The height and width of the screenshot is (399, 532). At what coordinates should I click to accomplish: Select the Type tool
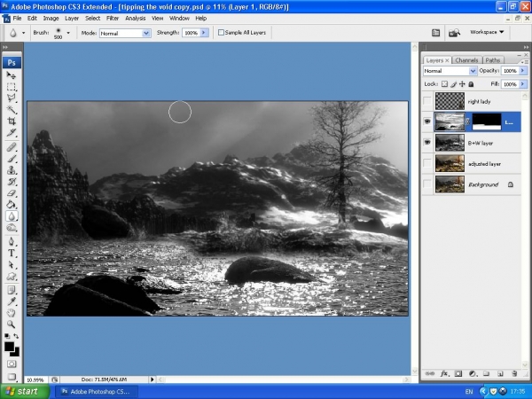tap(12, 253)
